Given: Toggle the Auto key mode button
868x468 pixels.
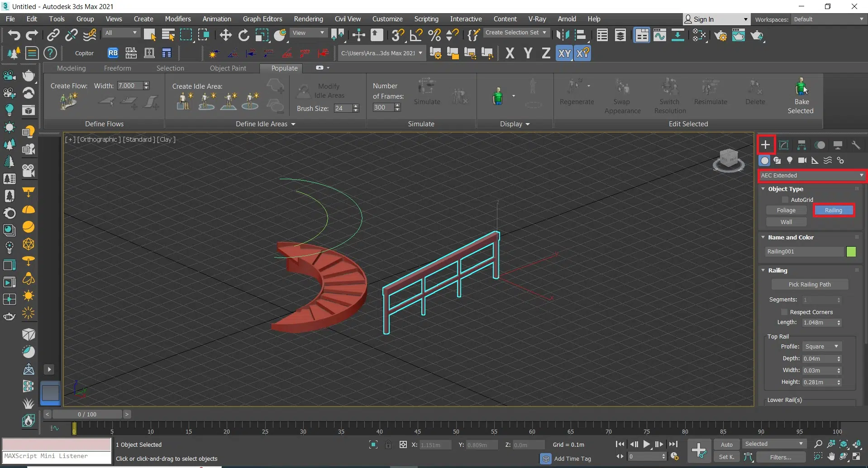Looking at the screenshot, I should pyautogui.click(x=726, y=444).
